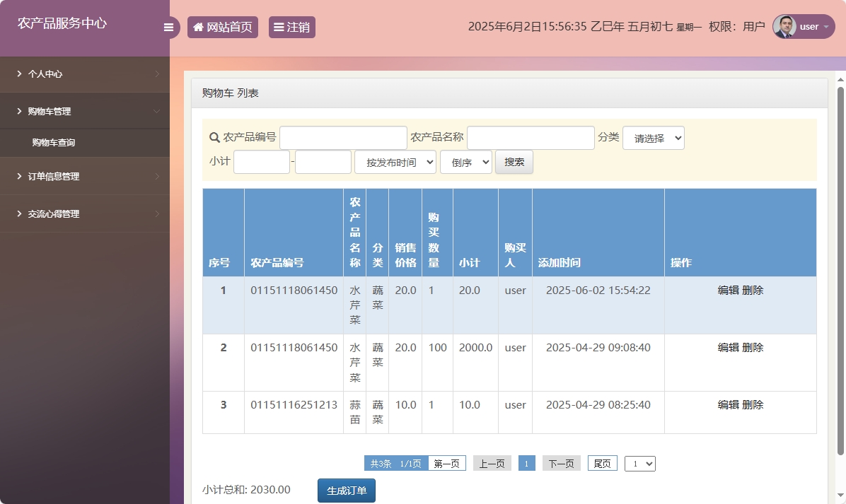The height and width of the screenshot is (504, 846).
Task: Click inside the 农产品名称 input field
Action: [531, 137]
